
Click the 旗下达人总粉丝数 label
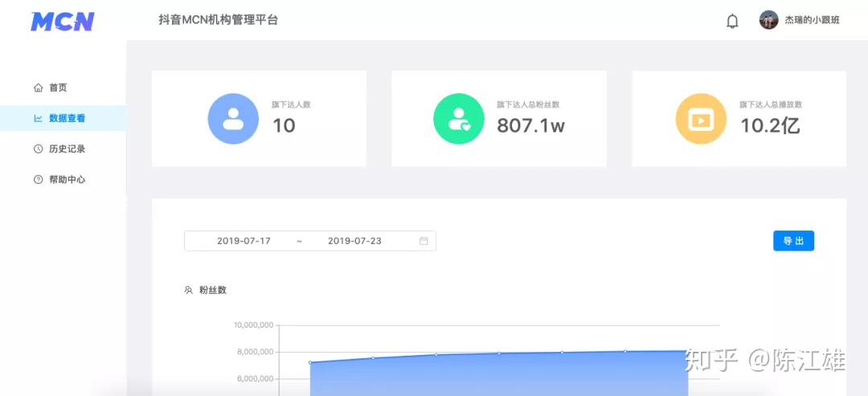coord(528,104)
